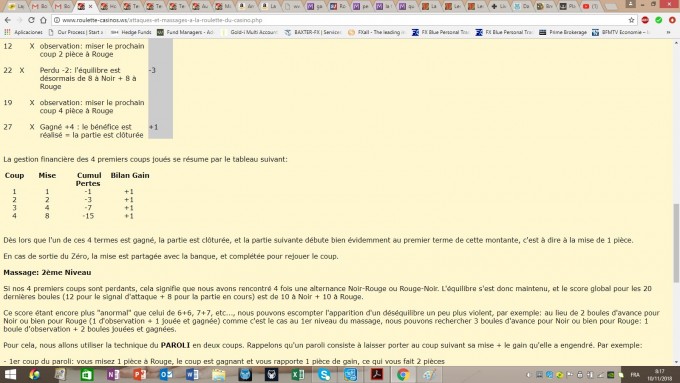Click the green checkmark extension icon
The image size is (680, 383).
click(659, 20)
